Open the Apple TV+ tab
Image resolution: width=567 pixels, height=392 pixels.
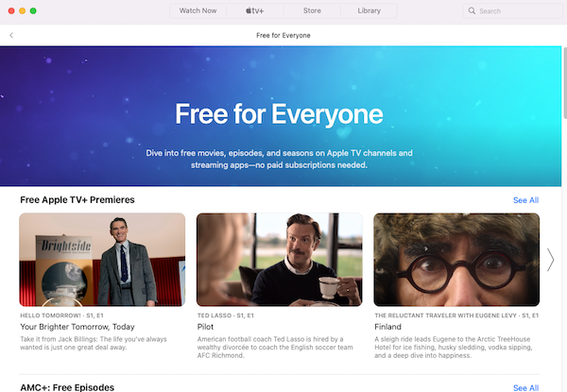[255, 10]
